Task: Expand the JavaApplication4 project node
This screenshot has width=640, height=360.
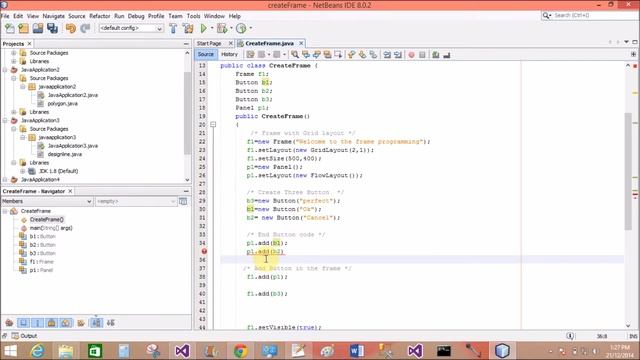Action: [x=5, y=180]
